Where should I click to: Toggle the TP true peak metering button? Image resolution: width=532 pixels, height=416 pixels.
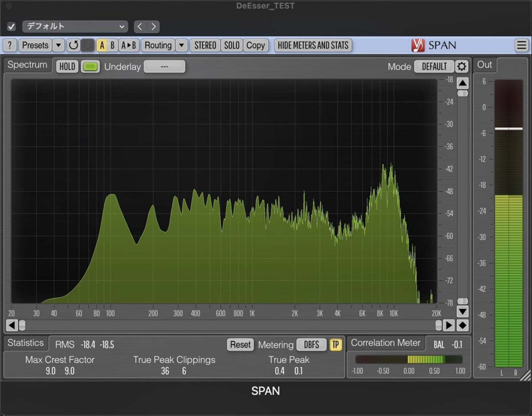[336, 344]
